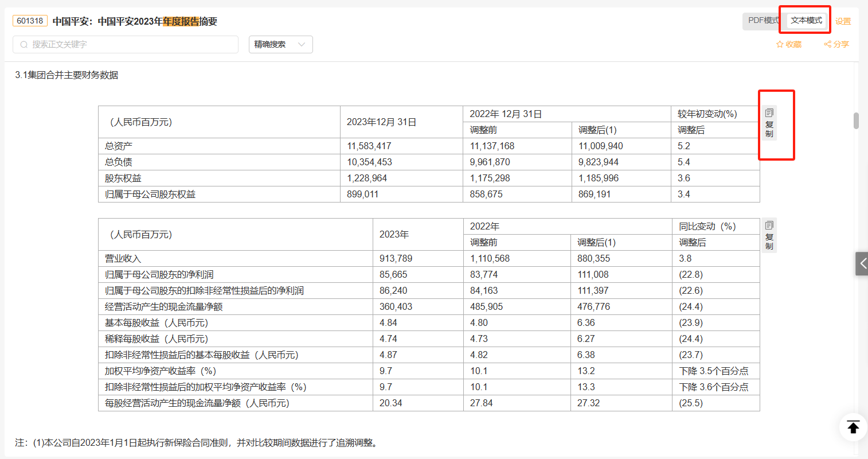
Task: Click value 1,110,568 cell
Action: coord(490,258)
